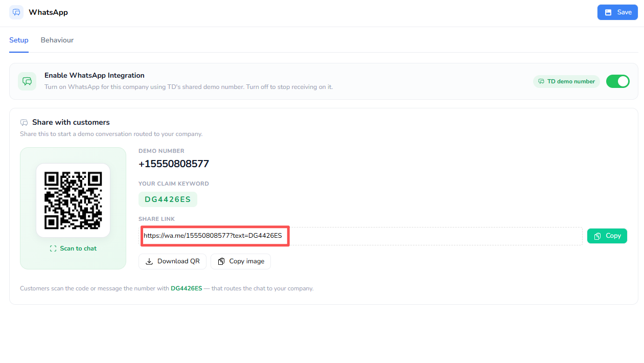
Task: Click the Enable WhatsApp Integration title
Action: coord(95,75)
